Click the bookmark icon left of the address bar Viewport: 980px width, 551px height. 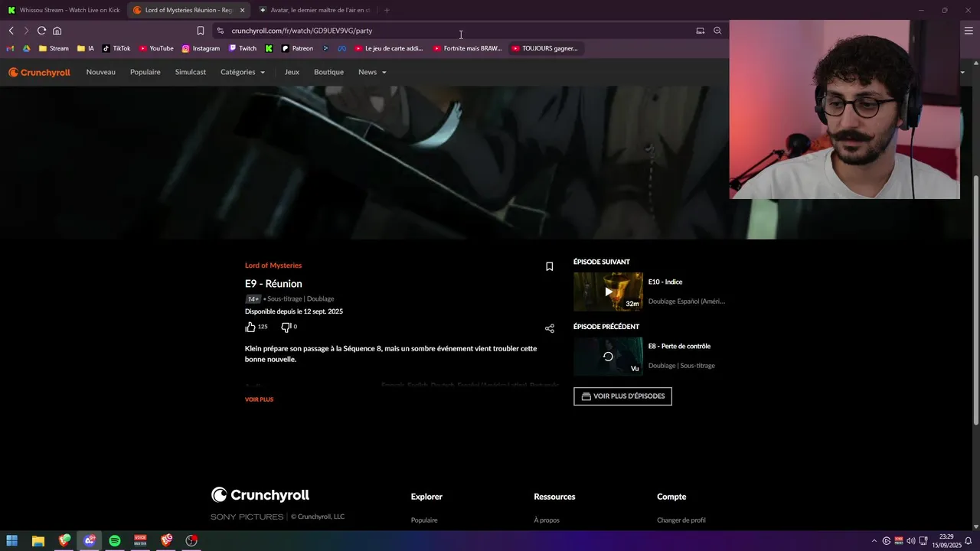[x=200, y=31]
